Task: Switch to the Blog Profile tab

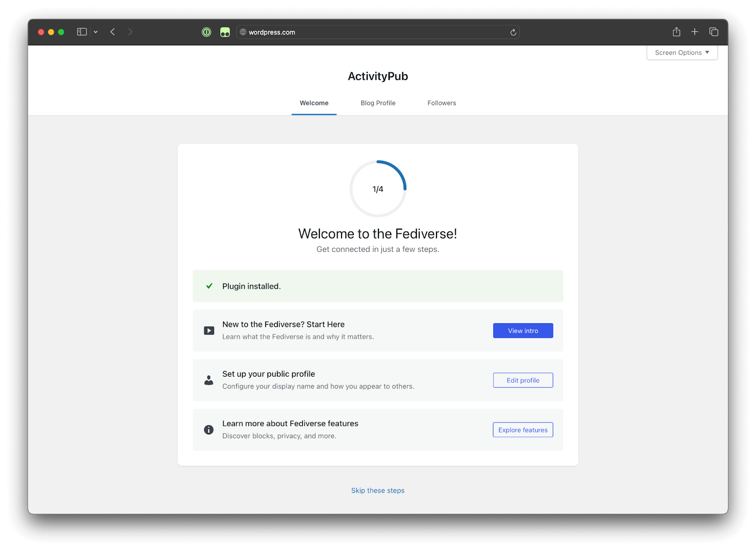Action: 378,103
